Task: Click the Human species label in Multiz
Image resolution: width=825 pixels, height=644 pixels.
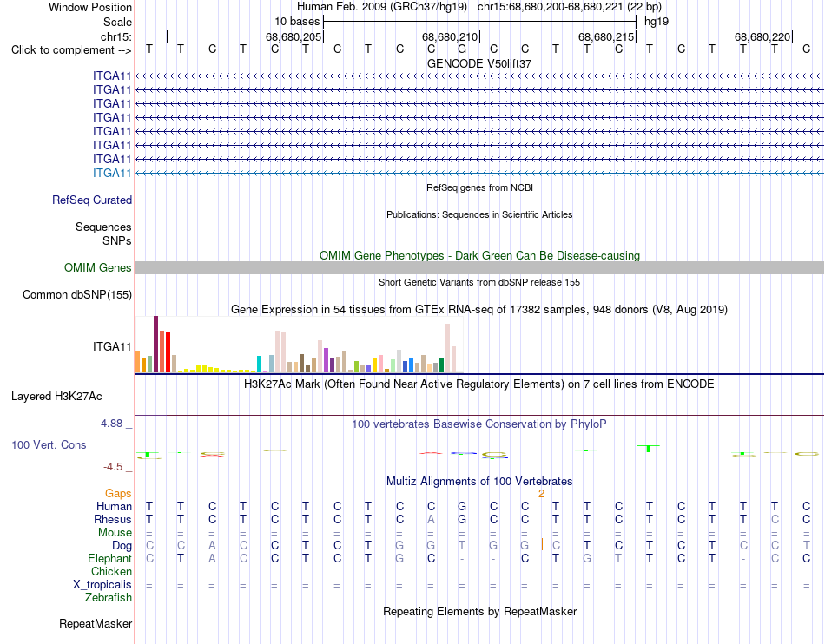Action: click(114, 506)
